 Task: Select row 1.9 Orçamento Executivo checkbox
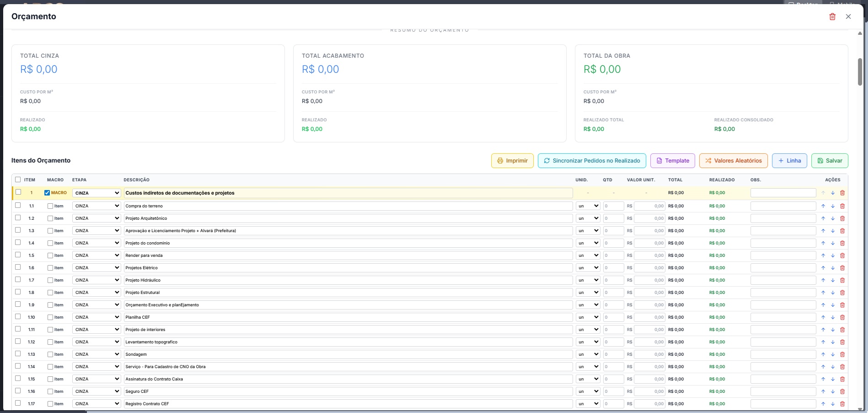18,304
